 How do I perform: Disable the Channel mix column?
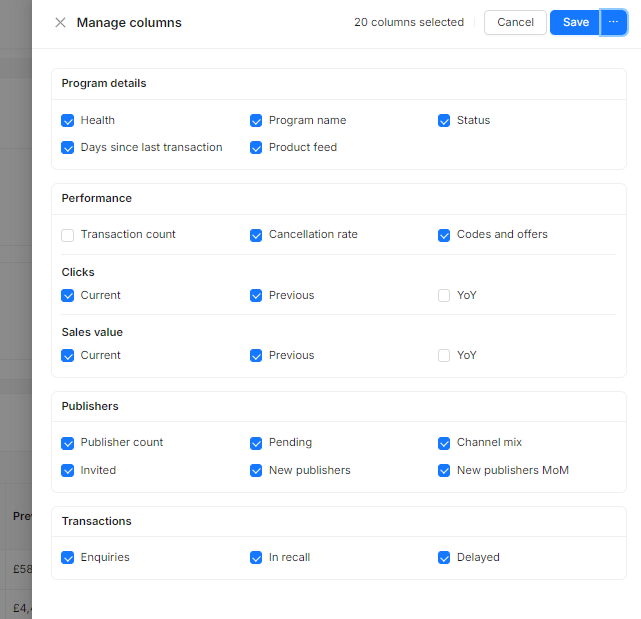(444, 443)
